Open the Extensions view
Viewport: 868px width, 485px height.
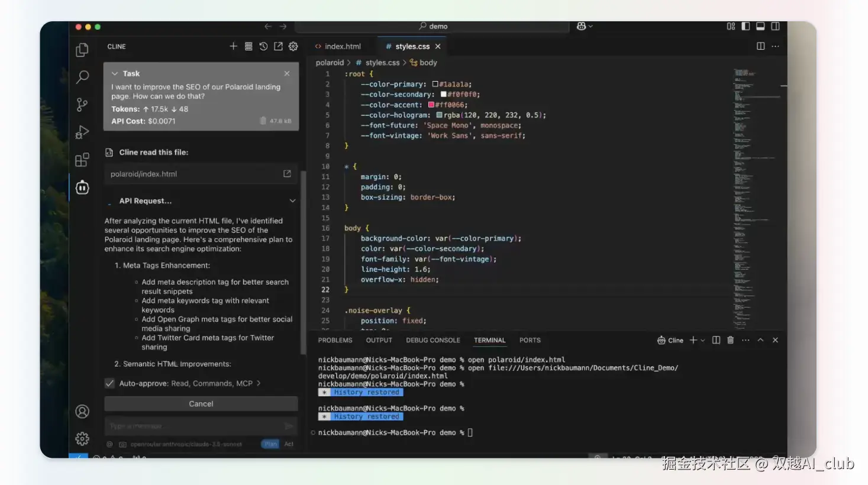pos(82,160)
